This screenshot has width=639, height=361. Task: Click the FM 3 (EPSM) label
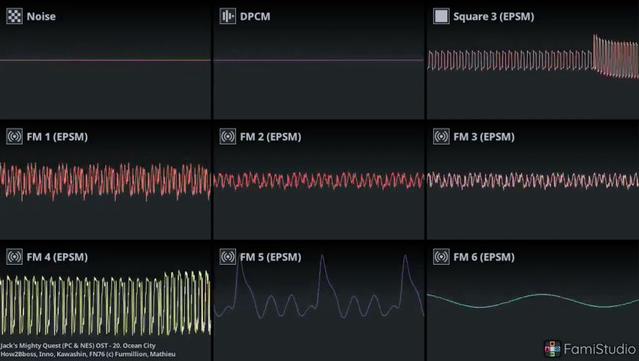[484, 137]
